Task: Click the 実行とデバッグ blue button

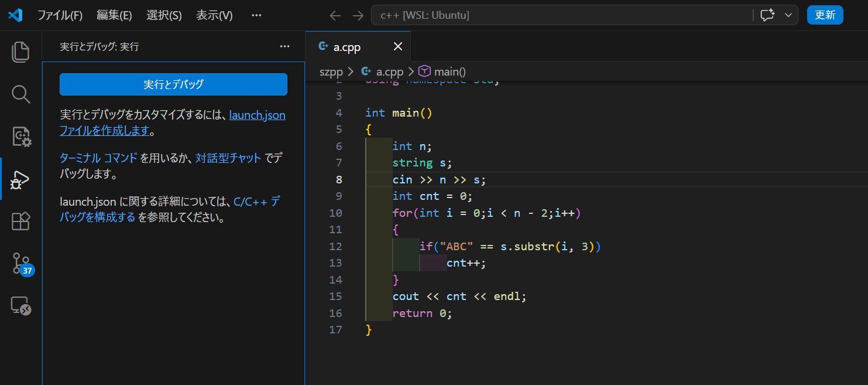Action: click(x=173, y=84)
